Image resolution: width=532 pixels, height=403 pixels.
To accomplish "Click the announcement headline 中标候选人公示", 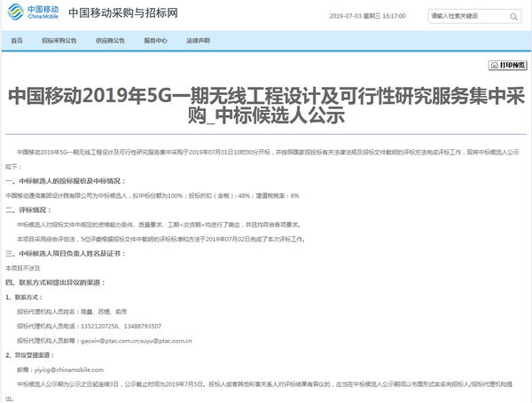I will (x=280, y=115).
